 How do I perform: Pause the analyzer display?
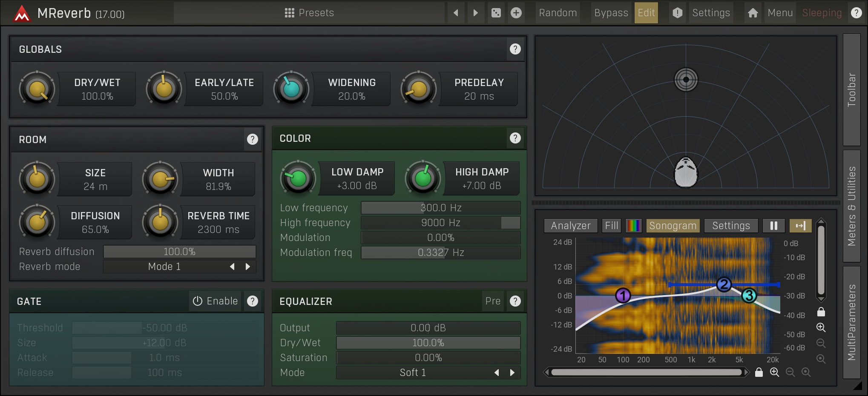[x=773, y=226]
